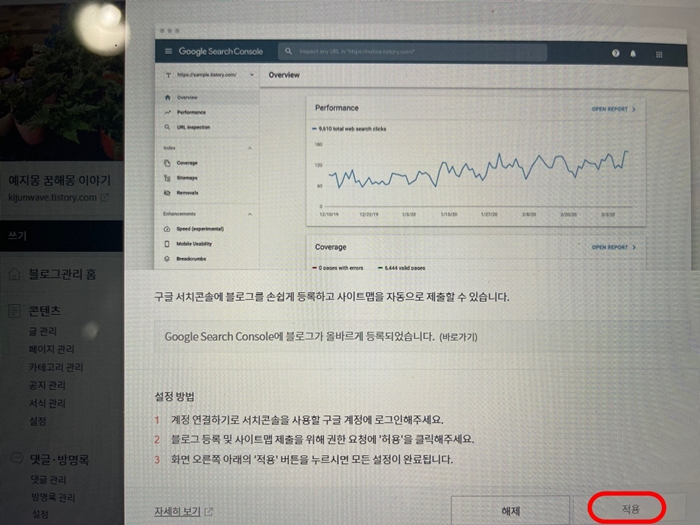Open the 자세히 보기 link
This screenshot has width=700, height=525.
coord(177,511)
